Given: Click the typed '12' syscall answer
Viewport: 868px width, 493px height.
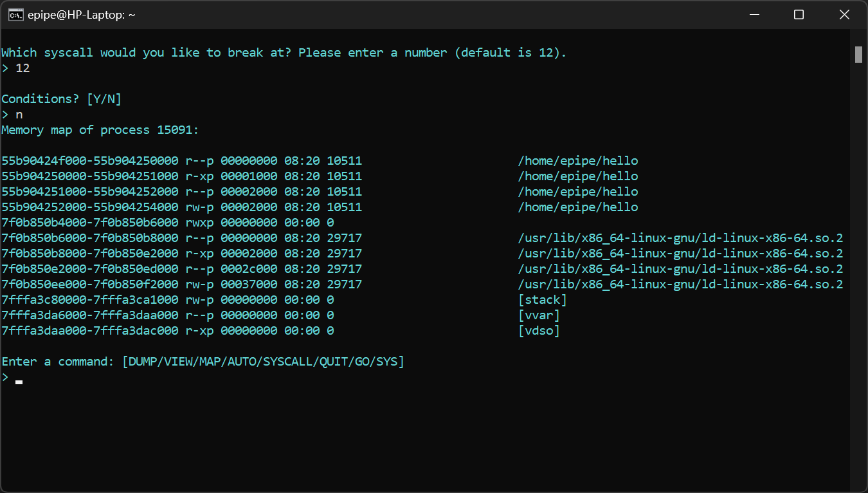Looking at the screenshot, I should click(x=23, y=68).
